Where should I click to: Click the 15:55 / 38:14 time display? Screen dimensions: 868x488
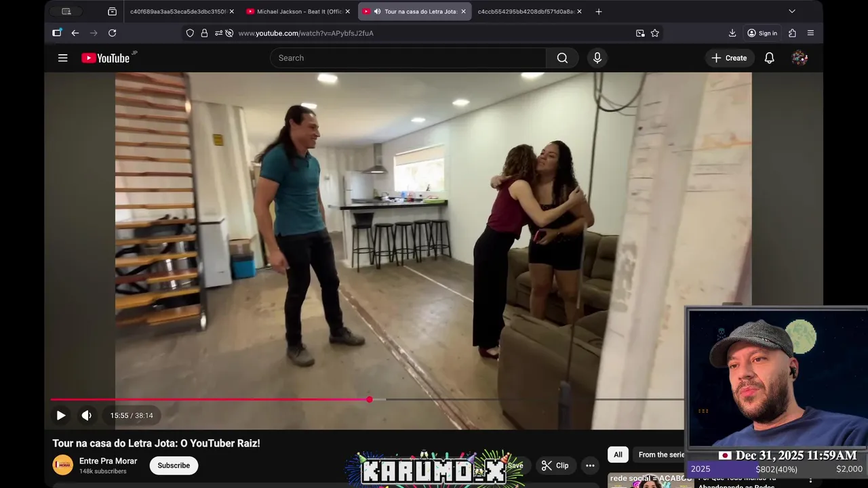pos(132,415)
